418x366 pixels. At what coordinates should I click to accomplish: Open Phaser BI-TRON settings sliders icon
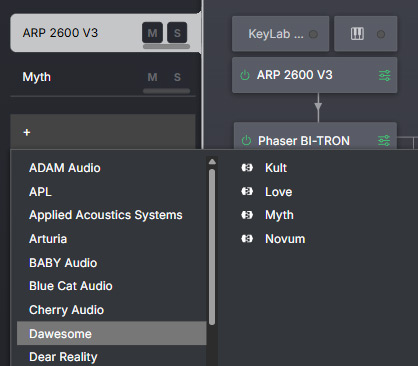pyautogui.click(x=384, y=141)
